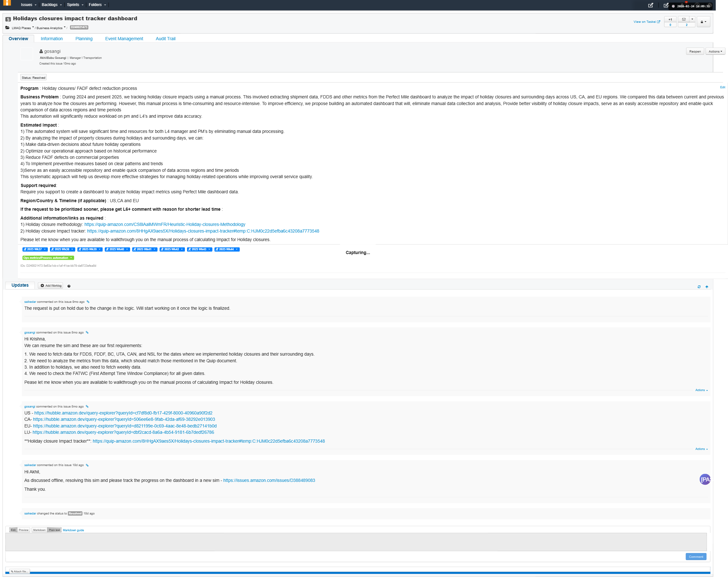Viewport: 728px width, 579px height.
Task: Click the scroll-to-top arrow icon
Action: tap(706, 287)
